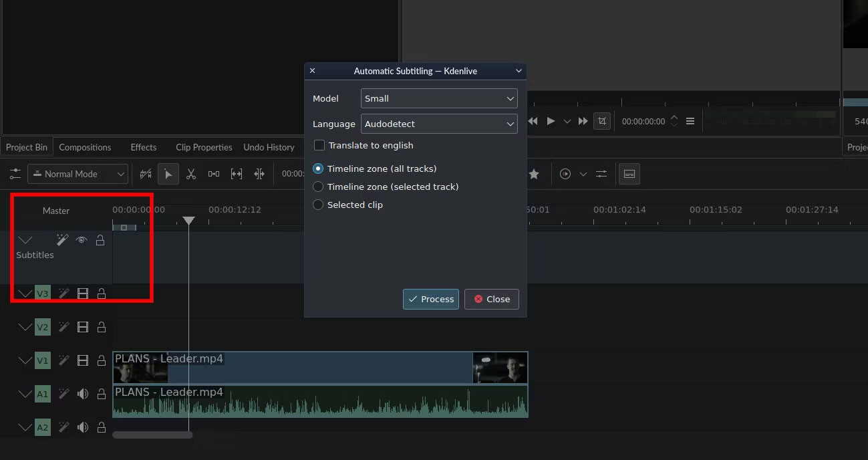
Task: Open track effects wand on V1 track
Action: (63, 361)
